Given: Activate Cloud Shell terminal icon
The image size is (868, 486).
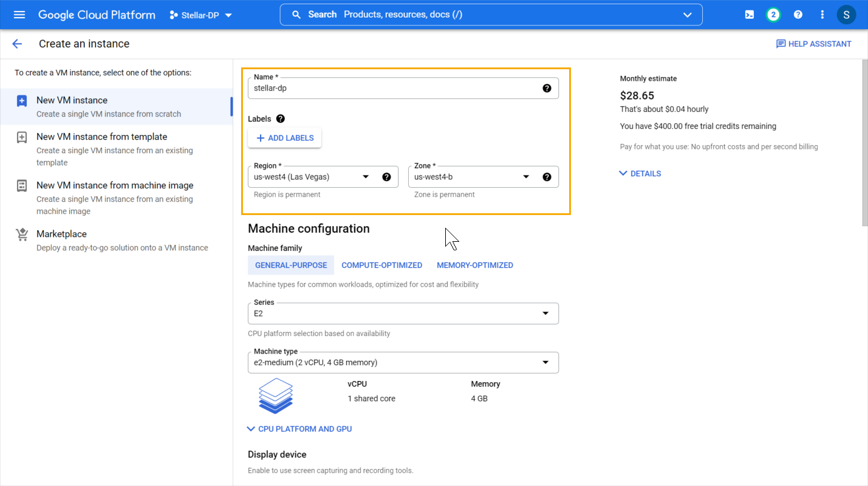Looking at the screenshot, I should pos(750,15).
